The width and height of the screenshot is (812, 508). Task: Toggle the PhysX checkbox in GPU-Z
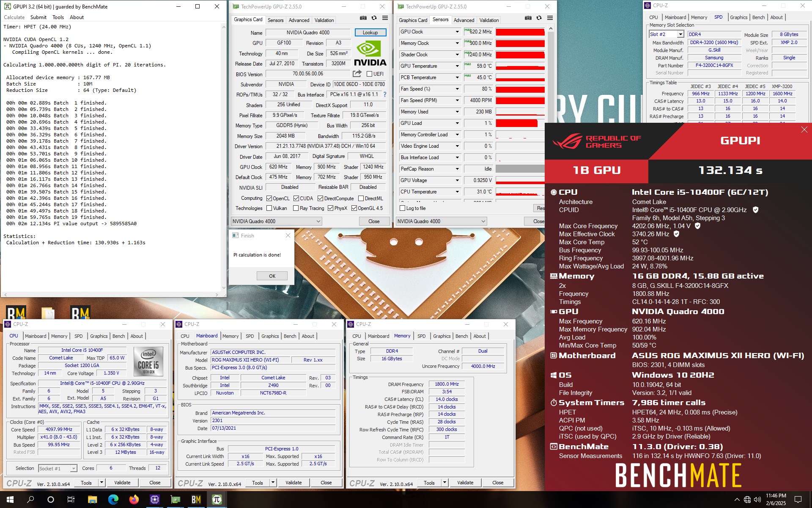click(x=330, y=208)
